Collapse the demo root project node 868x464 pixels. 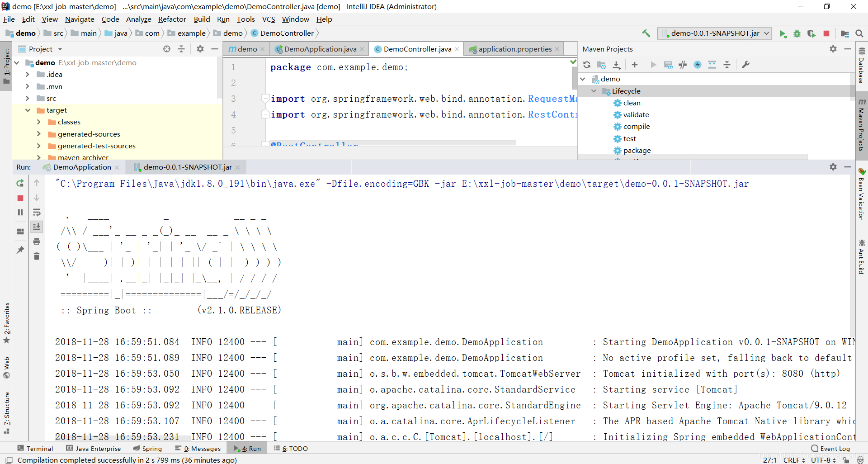[17, 63]
